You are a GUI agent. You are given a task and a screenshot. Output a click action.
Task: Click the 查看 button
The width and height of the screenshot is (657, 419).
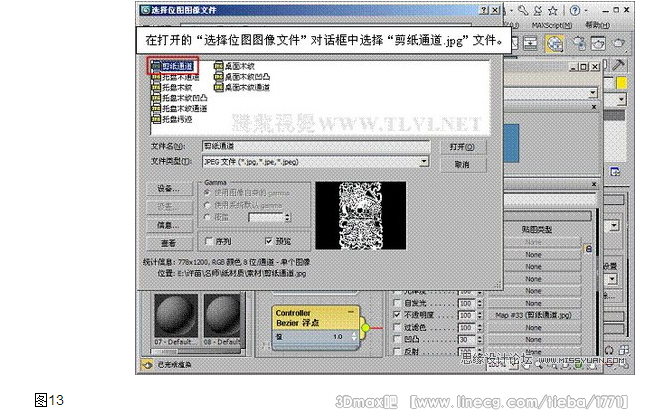[169, 243]
